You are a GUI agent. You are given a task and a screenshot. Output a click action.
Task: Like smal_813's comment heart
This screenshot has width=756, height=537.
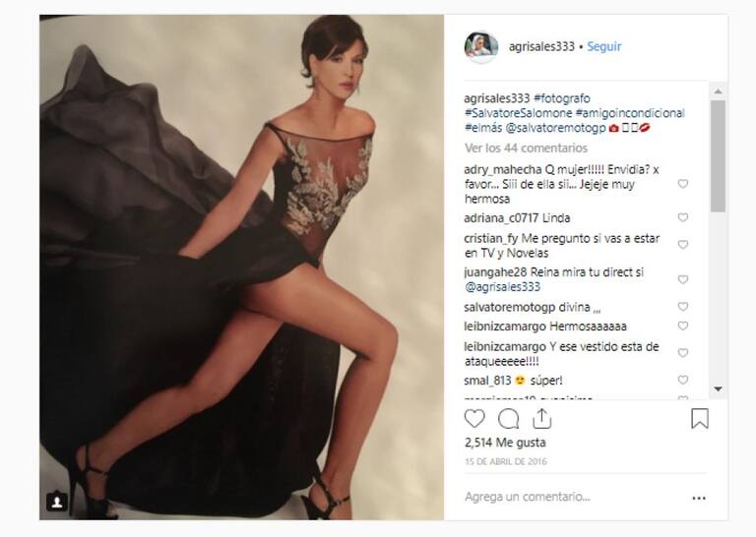tap(683, 380)
